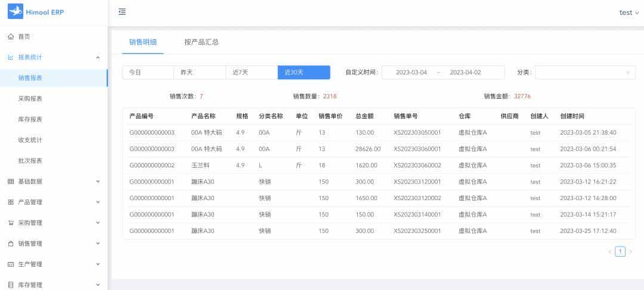644x290 pixels.
Task: Open 收支统计 in the sidebar
Action: pyautogui.click(x=54, y=140)
